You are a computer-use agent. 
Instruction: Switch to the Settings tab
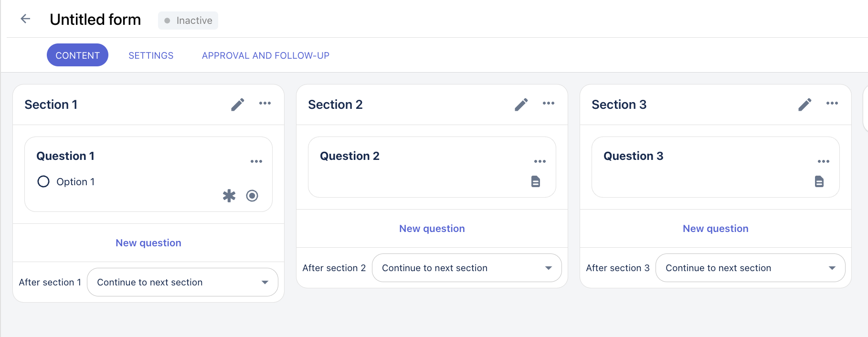[151, 55]
